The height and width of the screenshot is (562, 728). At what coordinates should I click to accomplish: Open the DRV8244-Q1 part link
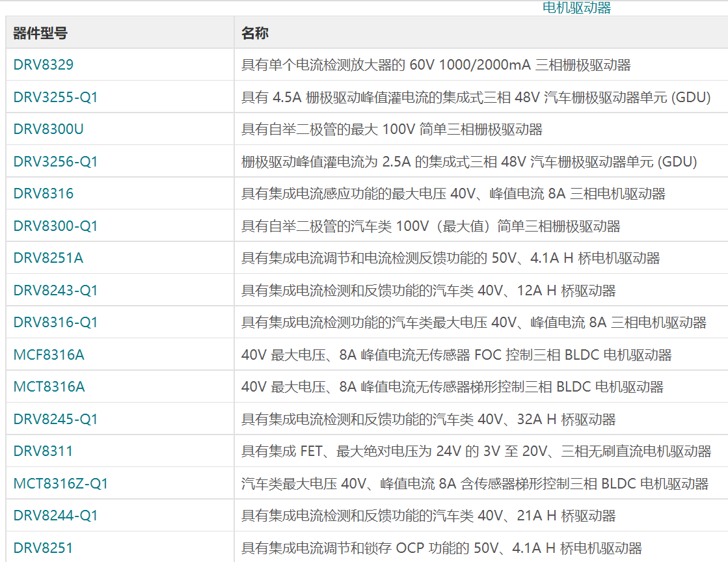tap(55, 516)
